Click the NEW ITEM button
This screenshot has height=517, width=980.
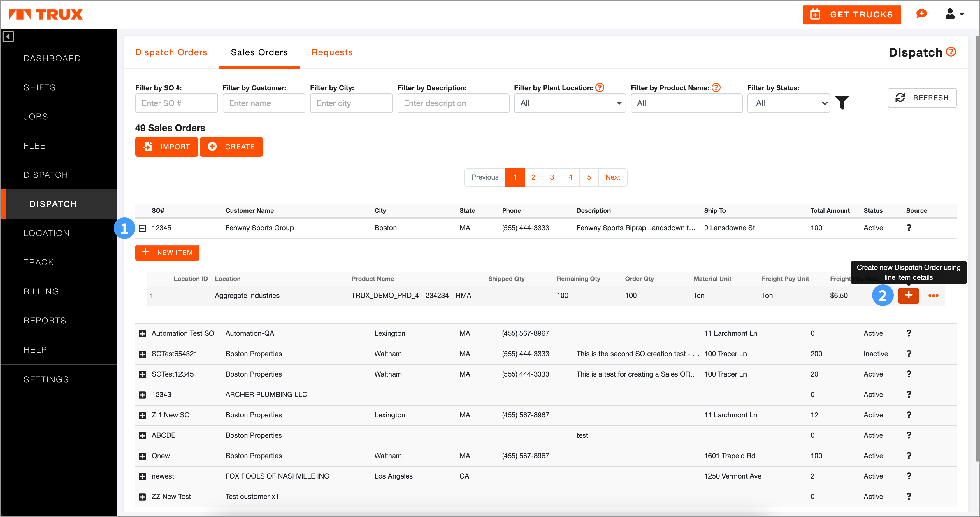pyautogui.click(x=167, y=252)
